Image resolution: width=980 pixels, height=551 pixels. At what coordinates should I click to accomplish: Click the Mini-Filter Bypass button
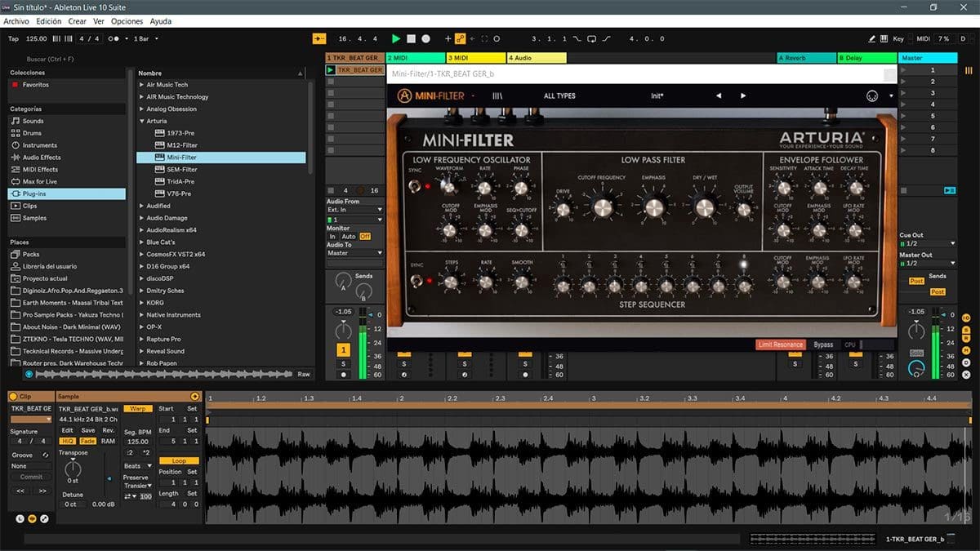[823, 344]
